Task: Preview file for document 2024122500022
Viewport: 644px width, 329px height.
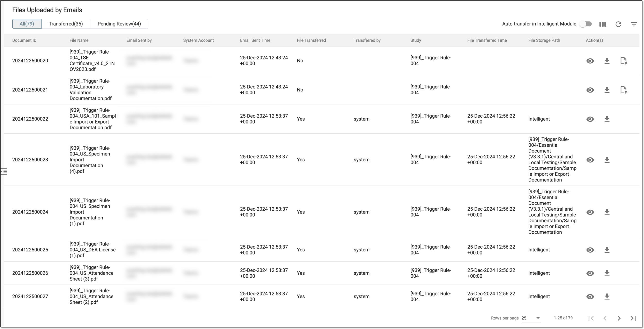Action: (x=590, y=119)
